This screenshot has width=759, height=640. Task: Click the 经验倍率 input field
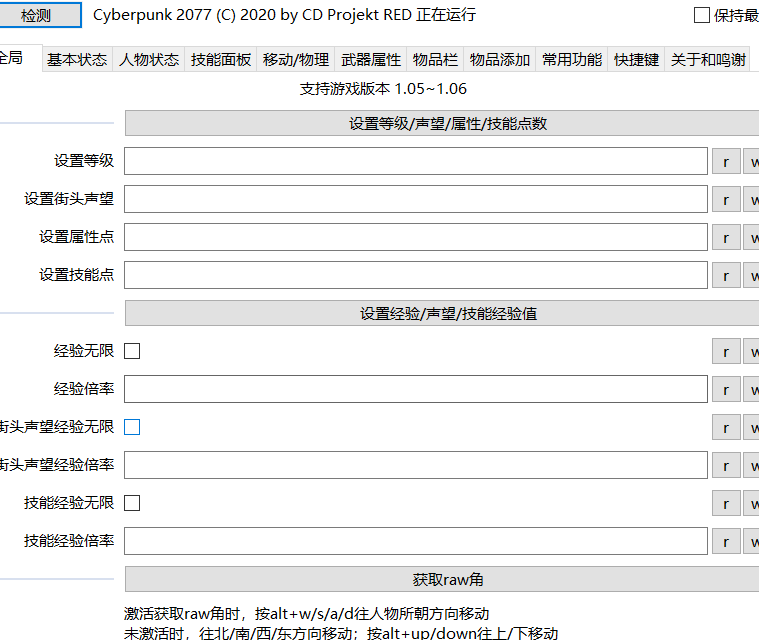[x=415, y=389]
